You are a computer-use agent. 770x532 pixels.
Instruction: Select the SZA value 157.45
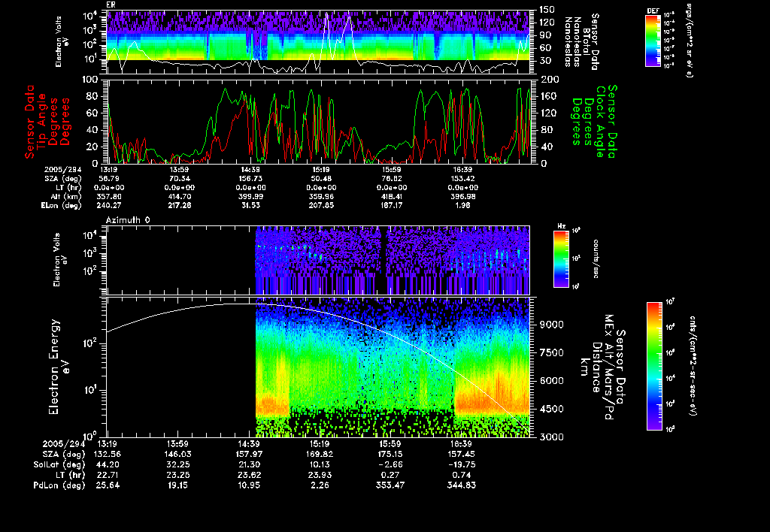point(461,454)
